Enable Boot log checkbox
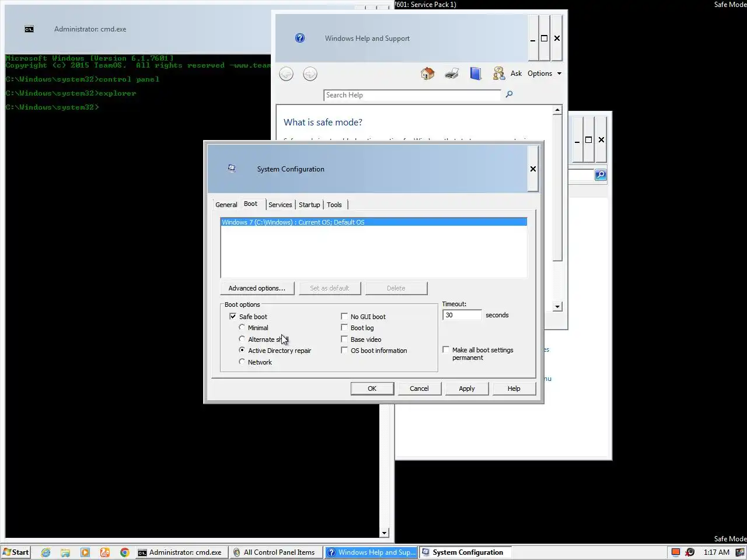Image resolution: width=747 pixels, height=560 pixels. click(344, 327)
